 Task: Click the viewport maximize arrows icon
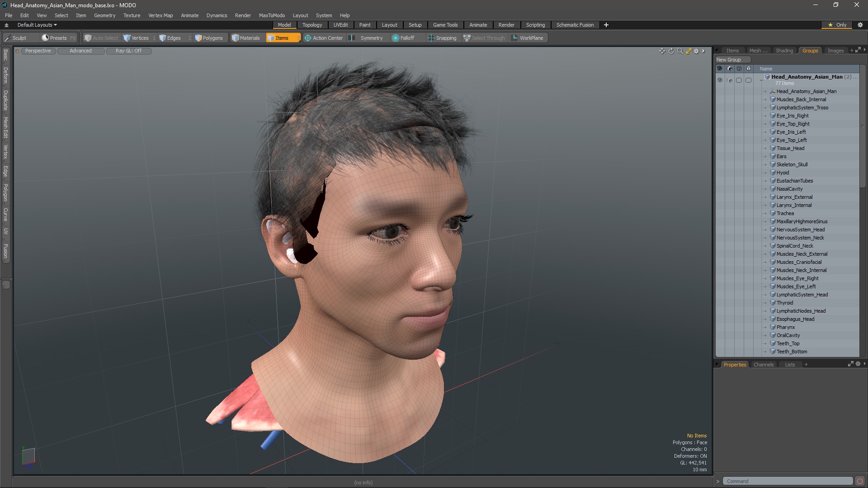point(689,51)
